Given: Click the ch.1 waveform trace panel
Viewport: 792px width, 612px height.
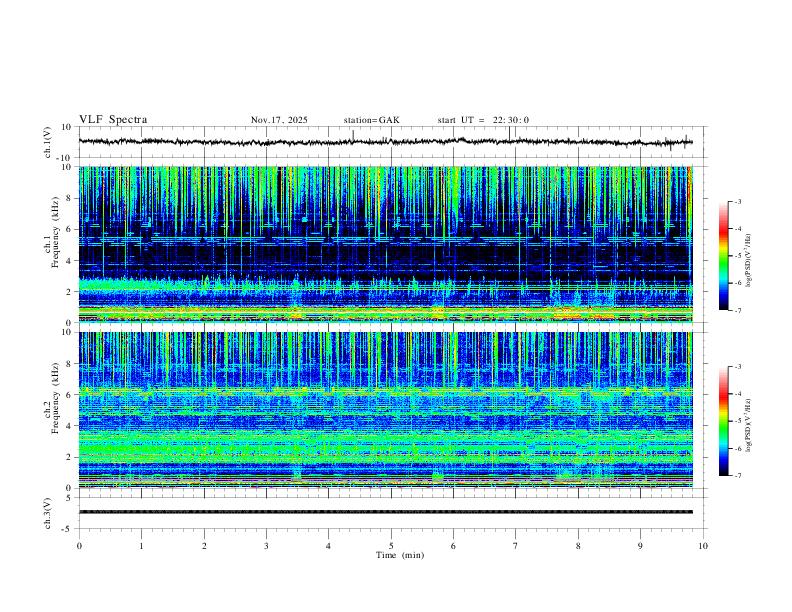Looking at the screenshot, I should click(x=391, y=142).
